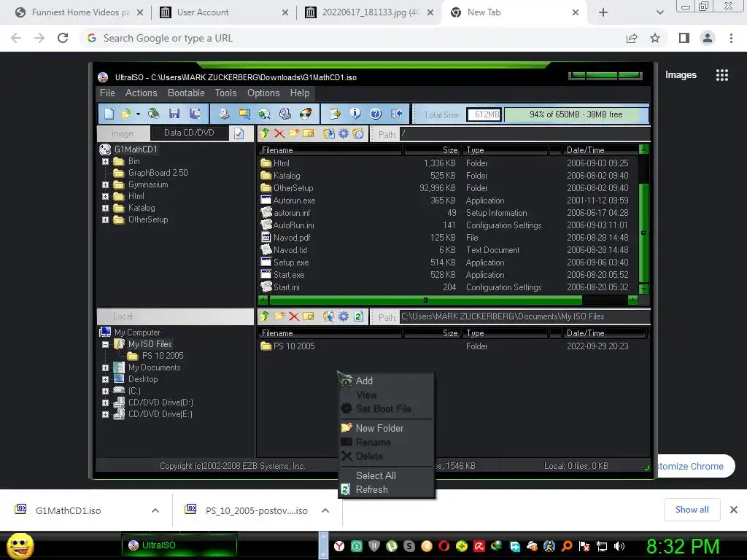Click the UltraISO taskbar button
747x560 pixels.
179,545
